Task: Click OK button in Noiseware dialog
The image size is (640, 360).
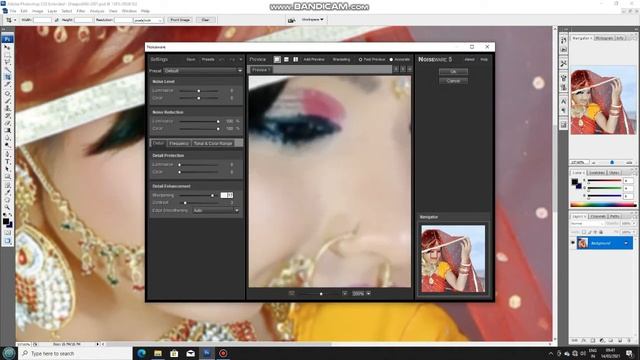Action: coord(453,71)
